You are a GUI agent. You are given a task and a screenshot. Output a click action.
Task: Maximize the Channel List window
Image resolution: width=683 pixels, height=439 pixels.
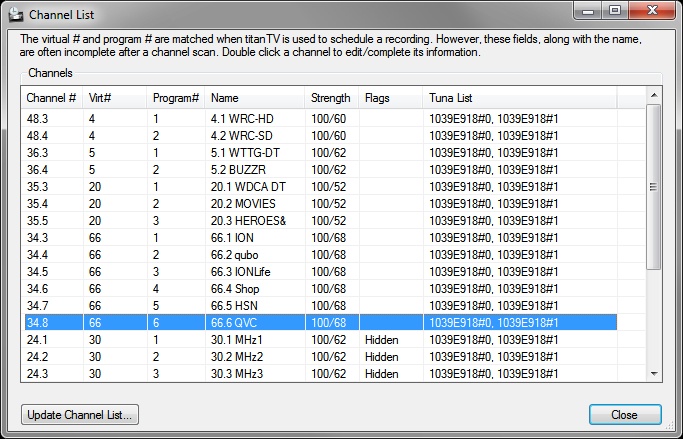pyautogui.click(x=615, y=10)
